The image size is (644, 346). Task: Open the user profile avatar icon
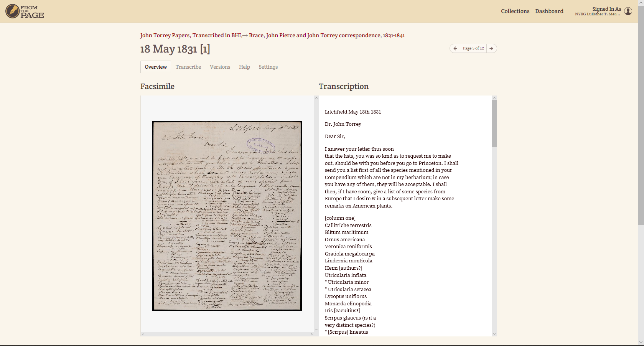coord(628,11)
